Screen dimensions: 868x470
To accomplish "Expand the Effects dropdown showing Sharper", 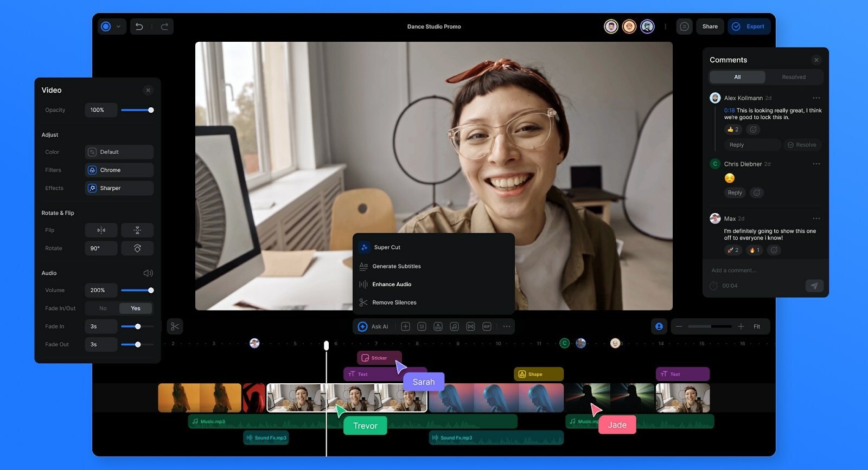I will (119, 188).
